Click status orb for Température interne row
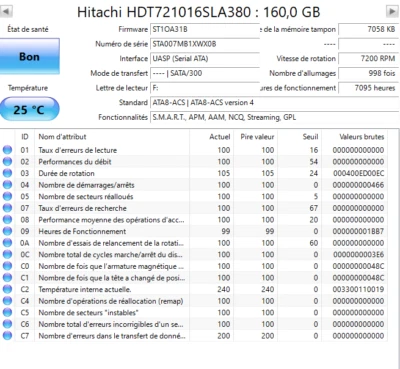Viewport: 400px width, 369px height. click(x=7, y=289)
